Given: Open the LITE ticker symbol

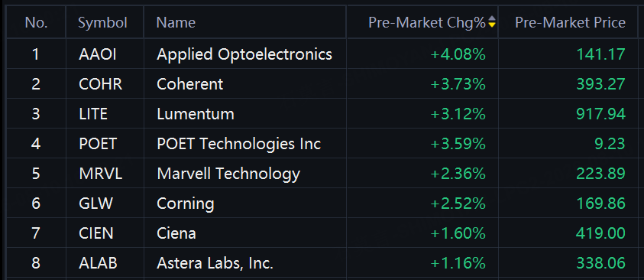Looking at the screenshot, I should tap(93, 114).
